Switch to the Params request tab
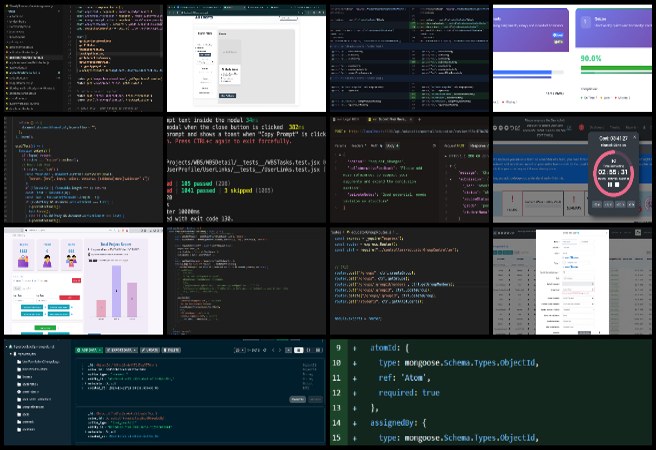The height and width of the screenshot is (450, 656). tap(339, 145)
